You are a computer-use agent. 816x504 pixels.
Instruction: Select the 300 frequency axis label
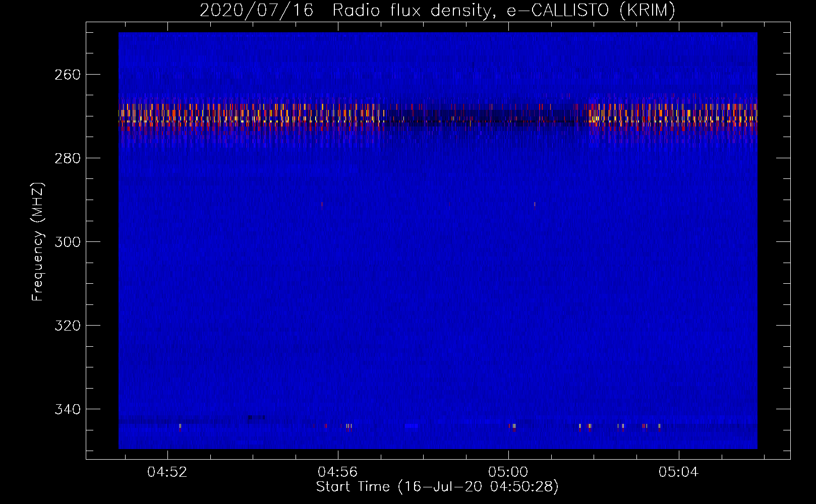pyautogui.click(x=68, y=242)
